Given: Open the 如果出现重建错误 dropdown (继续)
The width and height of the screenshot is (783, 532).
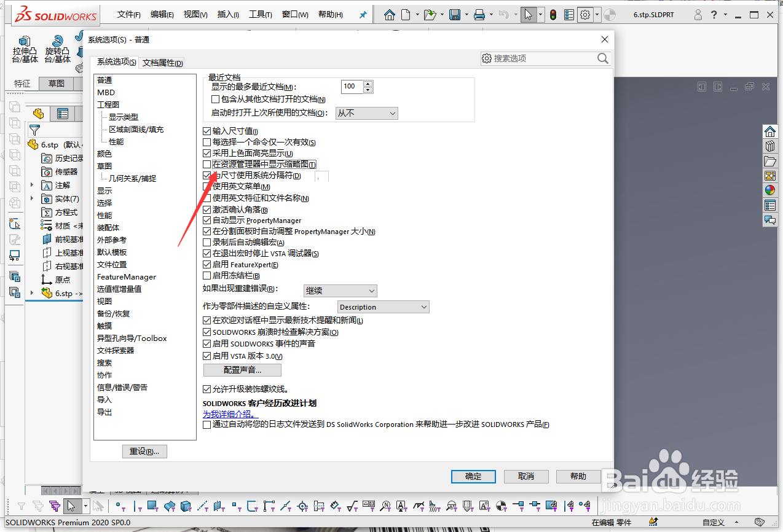Looking at the screenshot, I should coord(340,291).
